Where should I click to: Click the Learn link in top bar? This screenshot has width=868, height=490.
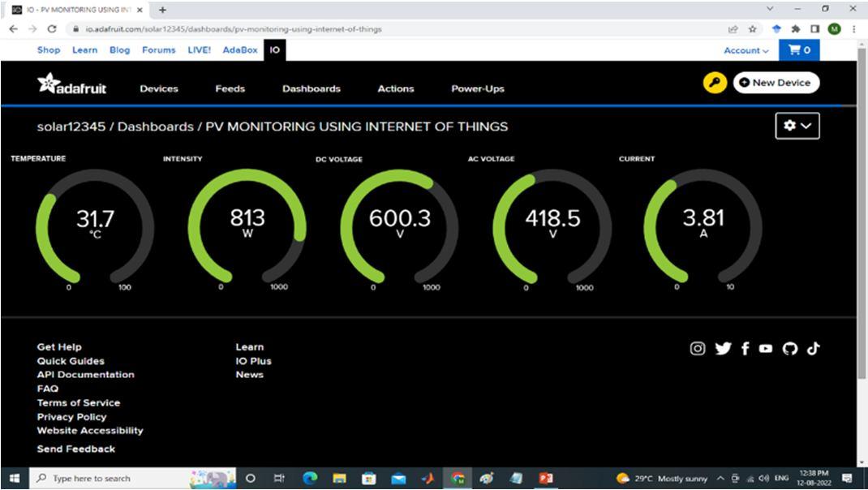[x=84, y=49]
